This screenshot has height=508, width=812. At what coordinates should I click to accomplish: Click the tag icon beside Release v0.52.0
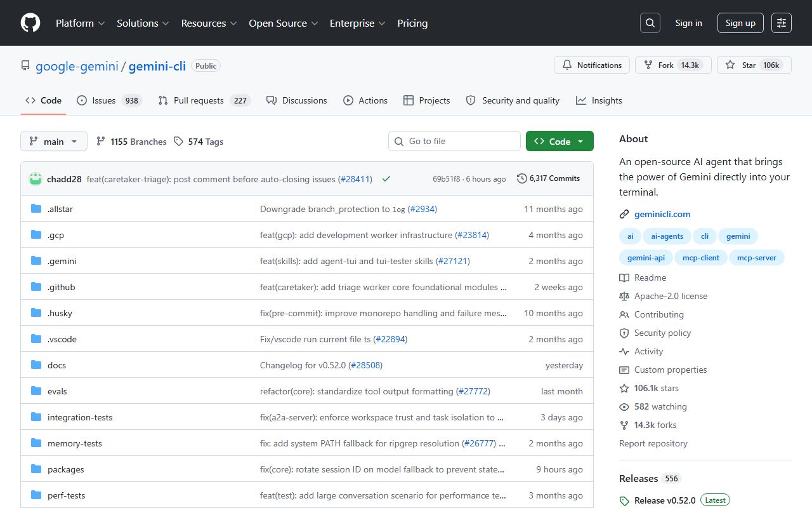(x=624, y=500)
